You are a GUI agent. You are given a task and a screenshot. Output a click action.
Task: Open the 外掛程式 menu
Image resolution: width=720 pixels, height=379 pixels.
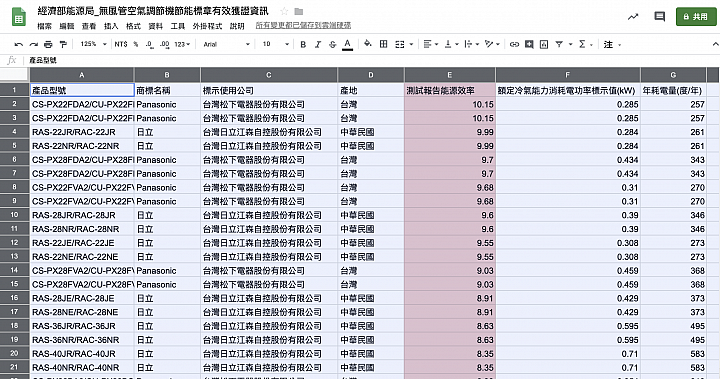pyautogui.click(x=207, y=26)
